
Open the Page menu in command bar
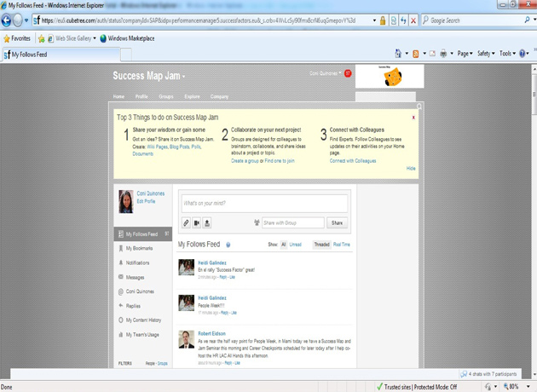[x=465, y=54]
